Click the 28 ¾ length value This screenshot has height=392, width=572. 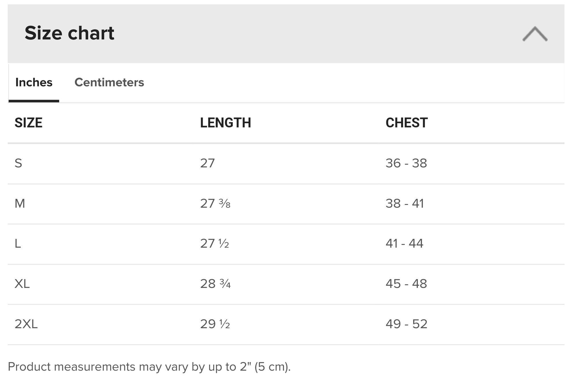(x=215, y=284)
